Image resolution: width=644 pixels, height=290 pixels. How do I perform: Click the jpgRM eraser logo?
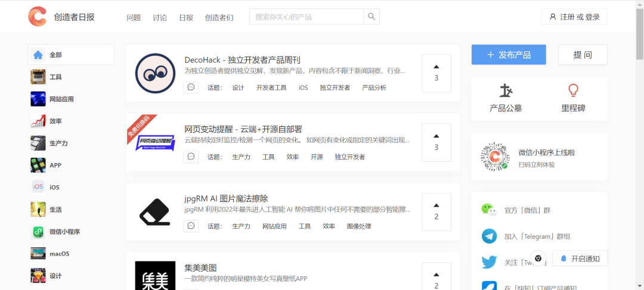(x=155, y=211)
